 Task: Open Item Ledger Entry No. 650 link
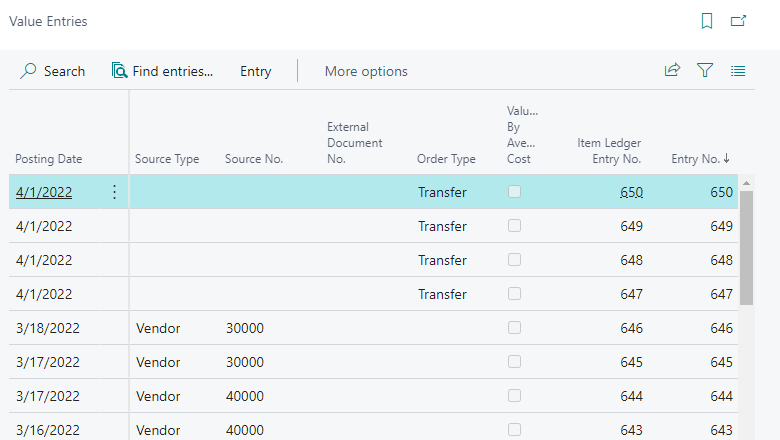(x=631, y=192)
